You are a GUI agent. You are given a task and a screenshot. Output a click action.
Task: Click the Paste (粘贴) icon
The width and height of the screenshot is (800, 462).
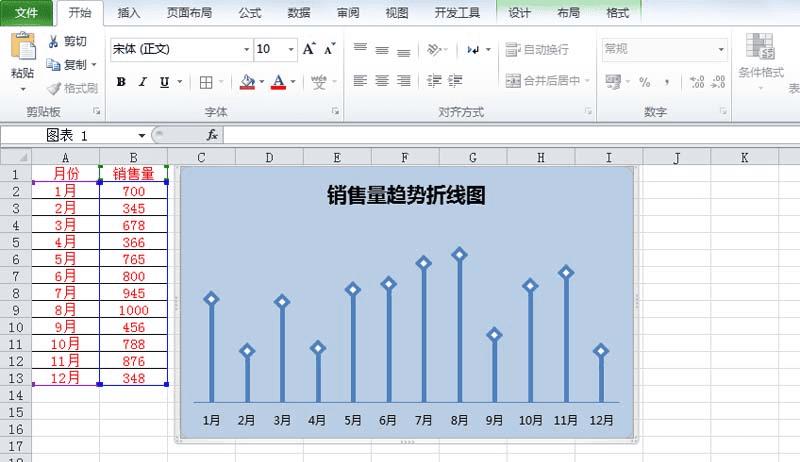click(x=23, y=47)
